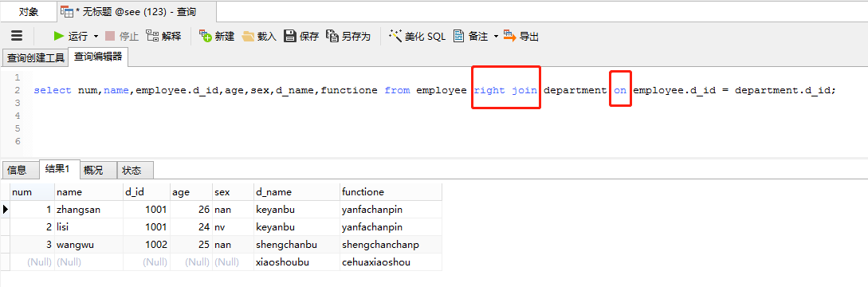Open the Notes (备注) button
The image size is (868, 287).
pos(470,37)
